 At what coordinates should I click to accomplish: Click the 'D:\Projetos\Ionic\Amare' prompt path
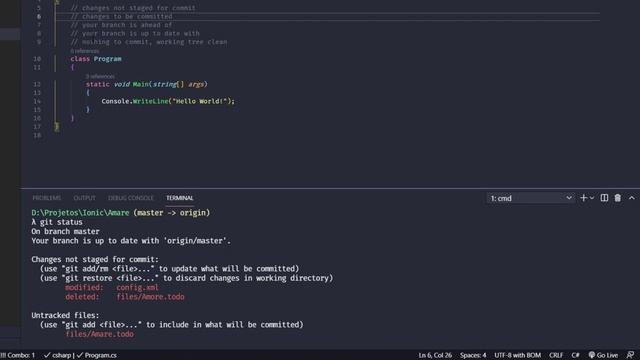pos(80,213)
